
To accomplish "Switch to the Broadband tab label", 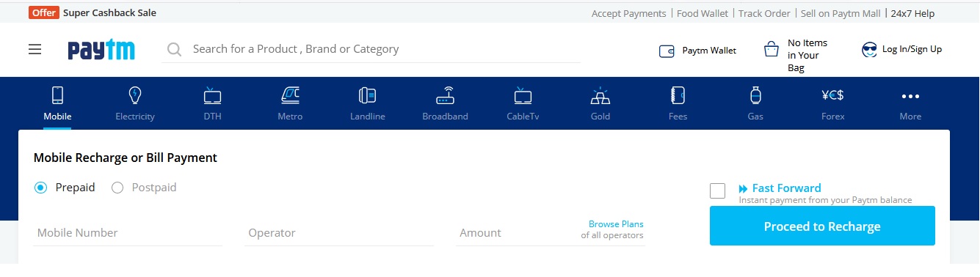I will click(446, 117).
